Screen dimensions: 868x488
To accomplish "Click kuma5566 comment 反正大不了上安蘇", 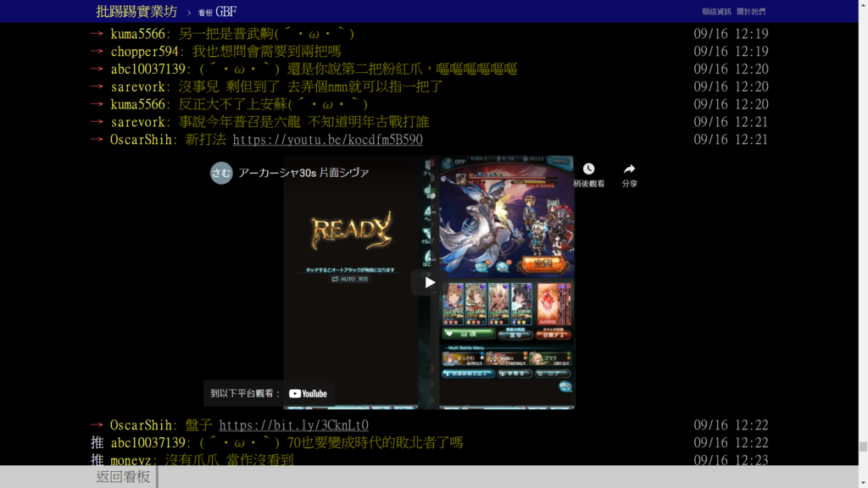I will [x=273, y=104].
